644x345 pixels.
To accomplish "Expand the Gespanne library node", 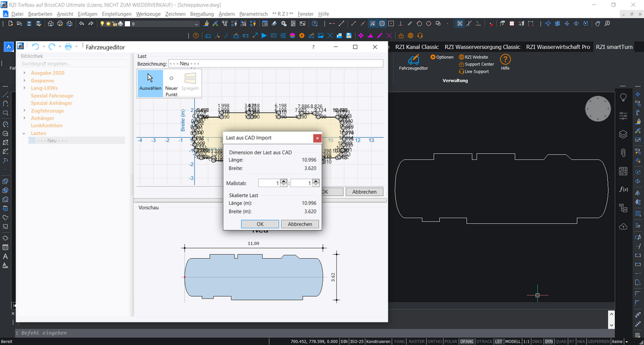I will pyautogui.click(x=24, y=80).
